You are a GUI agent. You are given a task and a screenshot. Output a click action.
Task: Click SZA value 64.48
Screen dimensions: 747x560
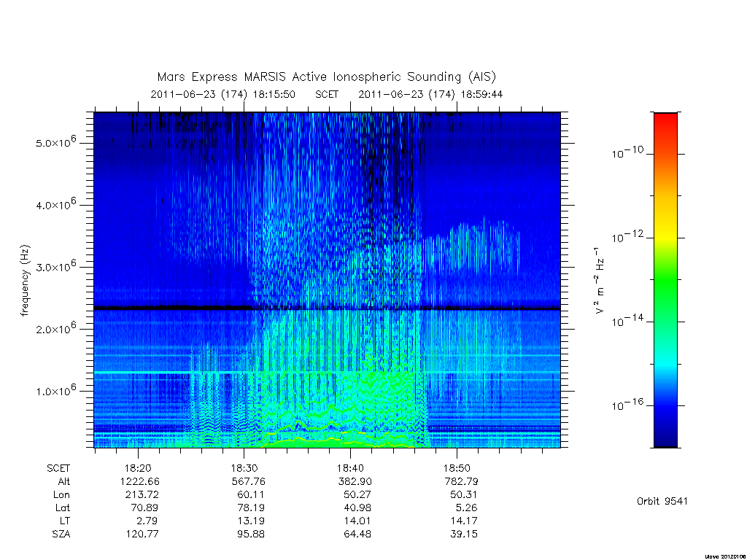(357, 534)
